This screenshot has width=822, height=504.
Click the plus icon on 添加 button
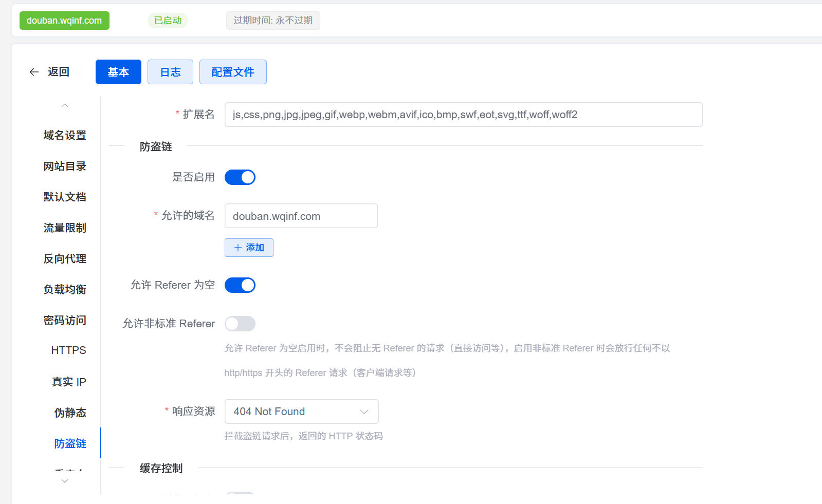point(238,248)
